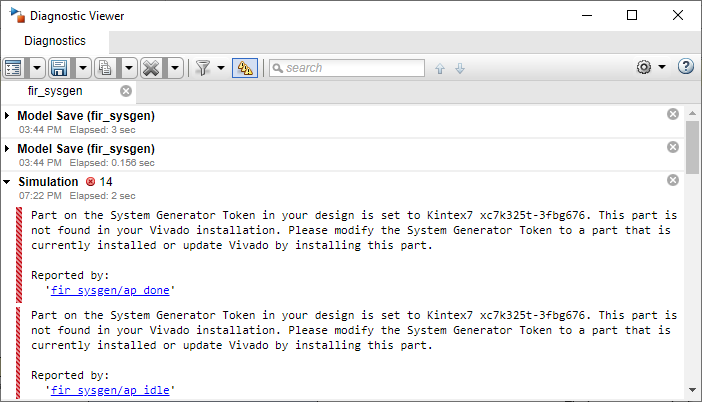Open the report view dropdown arrow
The image size is (702, 402).
[x=37, y=68]
